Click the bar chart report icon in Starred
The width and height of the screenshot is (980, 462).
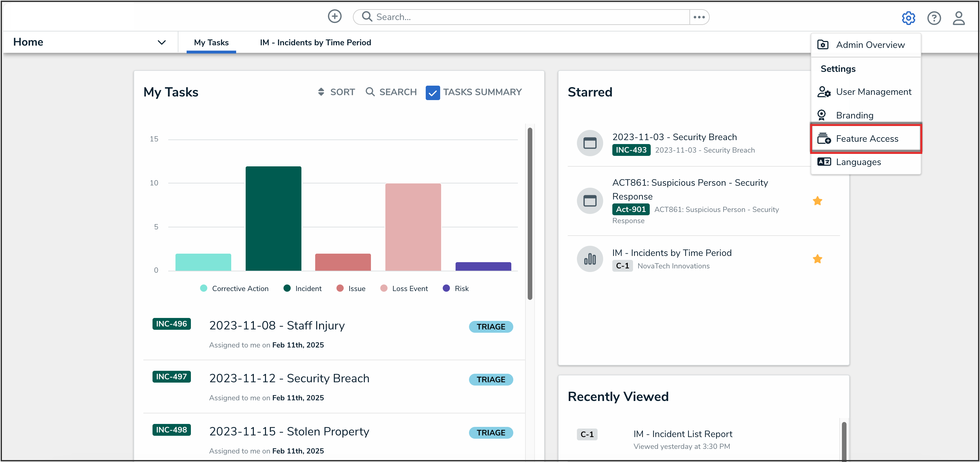click(590, 259)
